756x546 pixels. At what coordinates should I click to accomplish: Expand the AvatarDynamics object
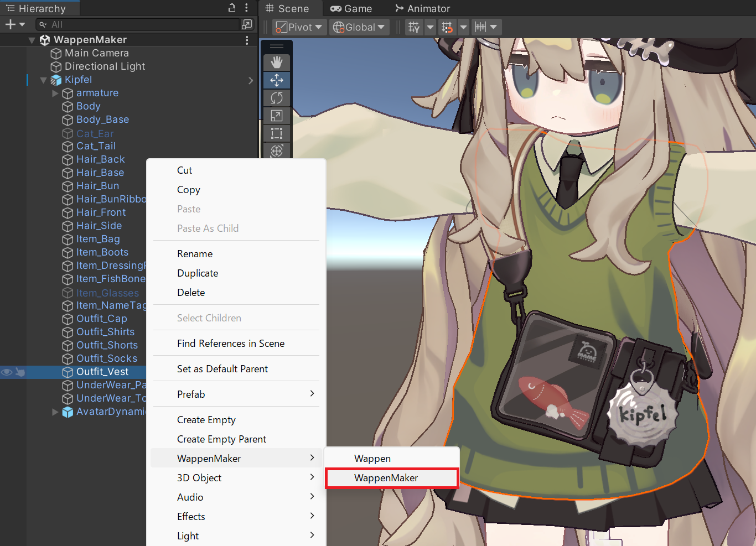[x=55, y=412]
